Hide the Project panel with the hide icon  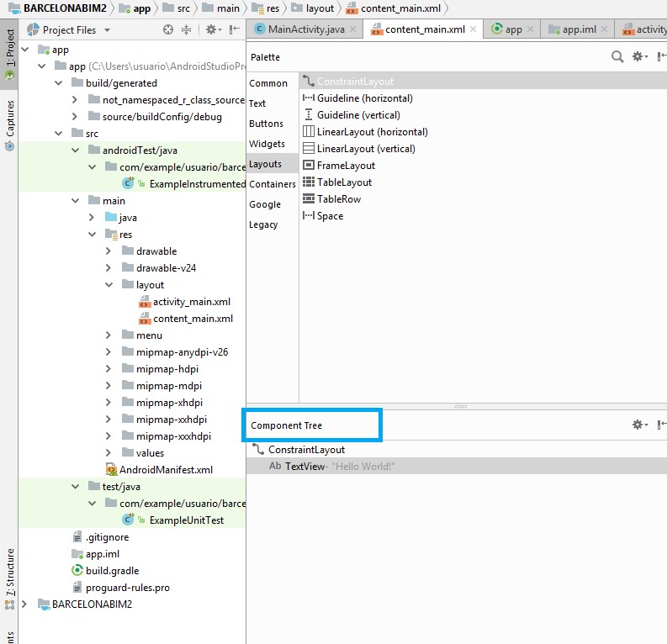point(236,30)
